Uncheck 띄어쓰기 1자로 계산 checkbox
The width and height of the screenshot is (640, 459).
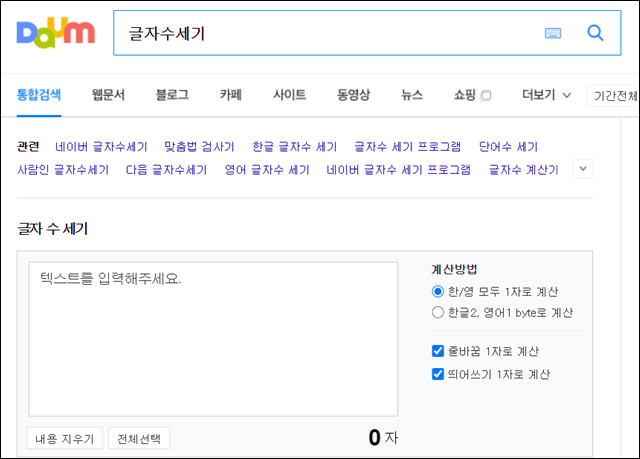(x=438, y=374)
